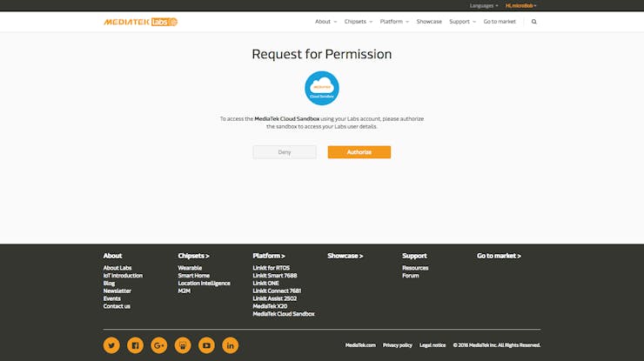
Task: Open the Showcase > footer heading
Action: 345,256
